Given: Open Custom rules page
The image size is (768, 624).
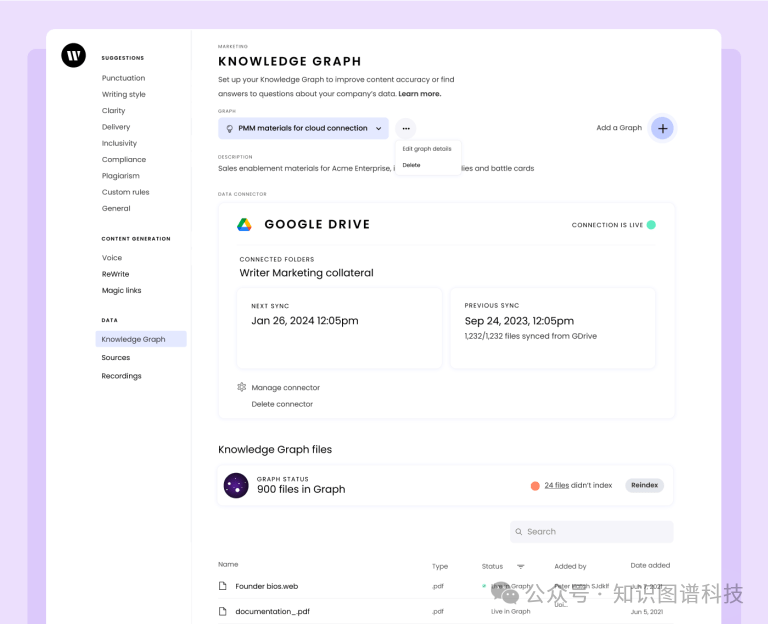Looking at the screenshot, I should (125, 192).
